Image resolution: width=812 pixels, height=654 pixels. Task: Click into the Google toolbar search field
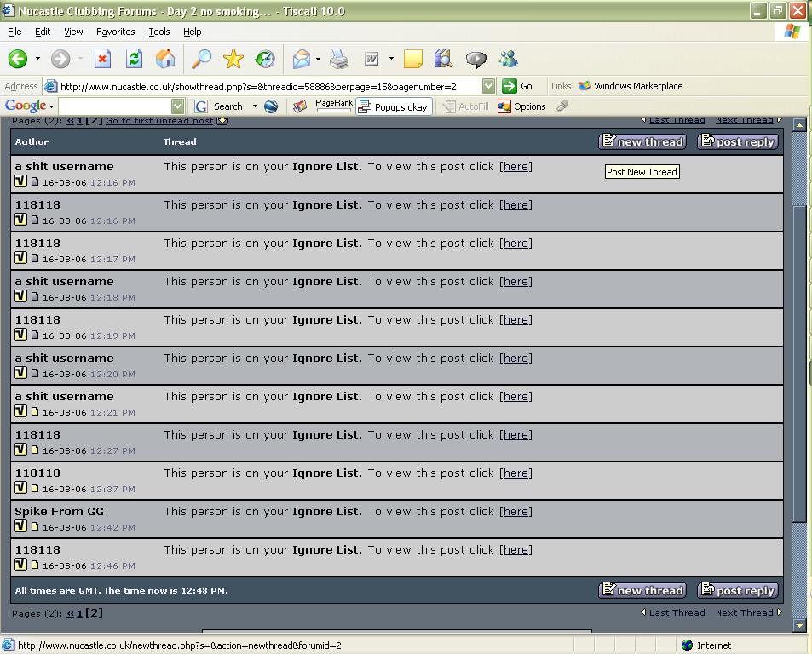(x=114, y=106)
